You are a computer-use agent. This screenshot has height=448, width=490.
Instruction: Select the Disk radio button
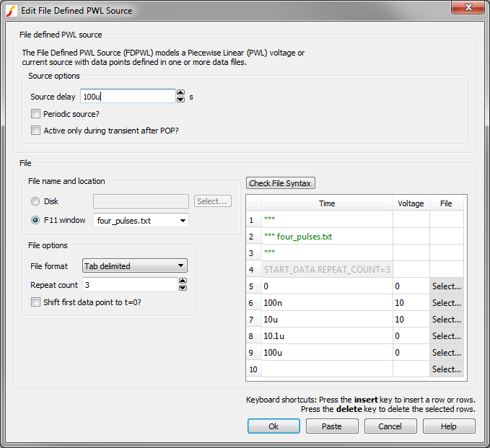coord(35,201)
